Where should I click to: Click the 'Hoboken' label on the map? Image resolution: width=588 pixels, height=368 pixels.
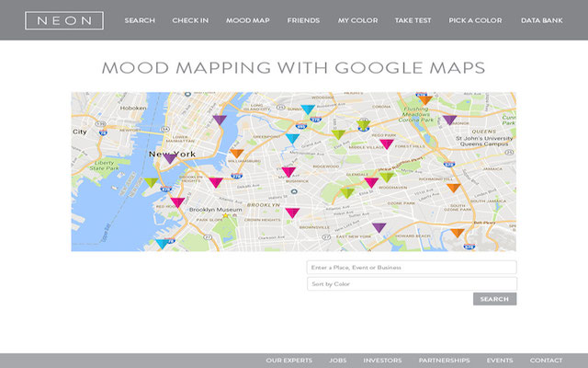point(133,108)
